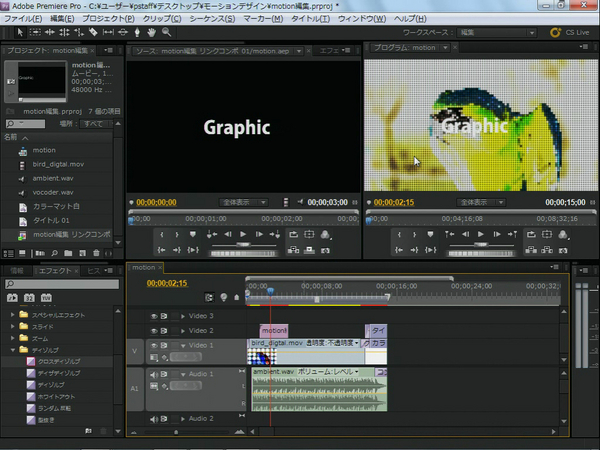Viewport: 600px width, 450px height.
Task: Mute the Audio 1 track speaker
Action: [x=154, y=375]
